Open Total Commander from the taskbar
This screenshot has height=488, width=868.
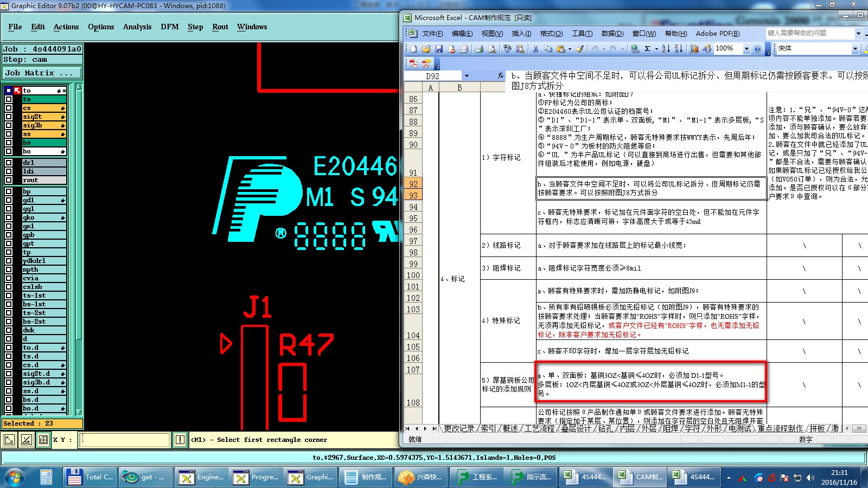pos(90,477)
